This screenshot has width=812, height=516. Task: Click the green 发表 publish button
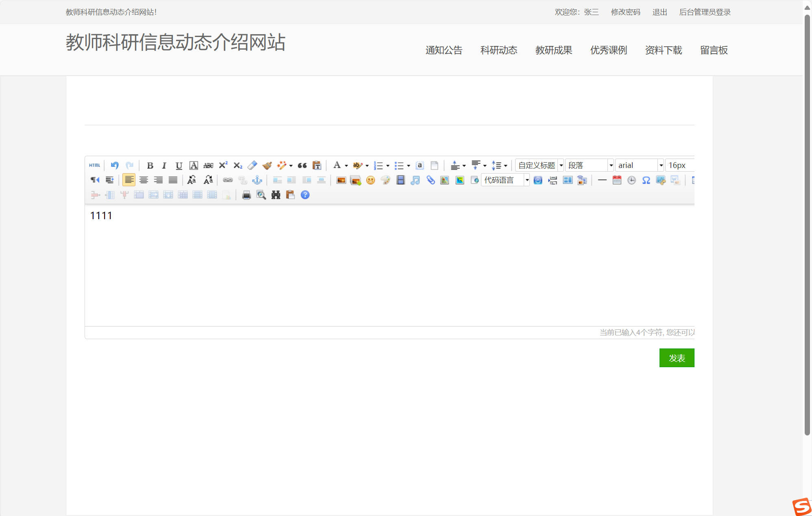[677, 358]
